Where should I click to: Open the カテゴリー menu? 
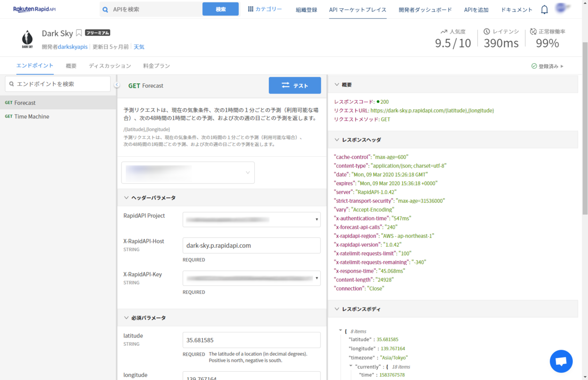[x=269, y=9]
